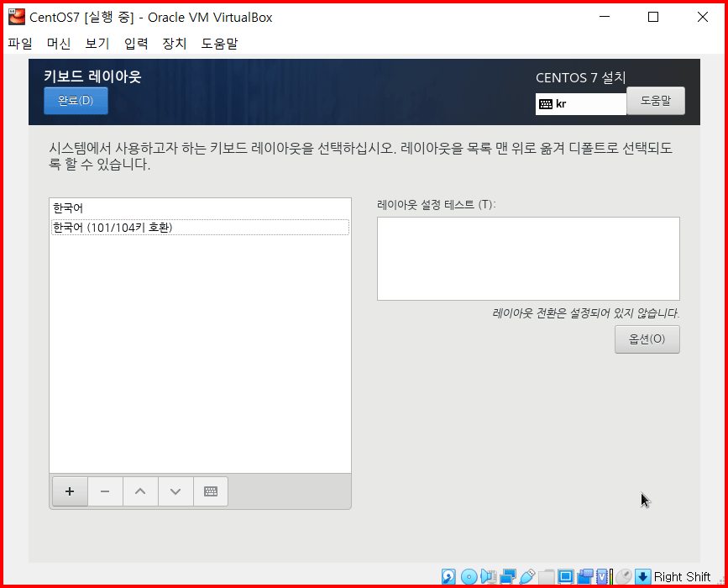Click the 완료(D) done button
The width and height of the screenshot is (728, 588).
point(76,100)
